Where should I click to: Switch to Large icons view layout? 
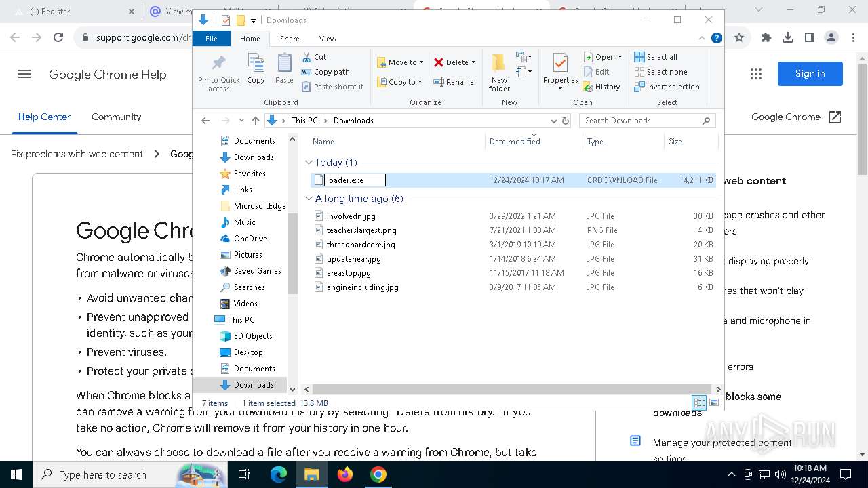click(713, 403)
